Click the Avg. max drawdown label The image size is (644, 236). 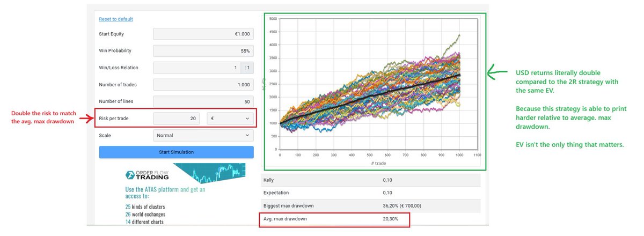tap(286, 219)
